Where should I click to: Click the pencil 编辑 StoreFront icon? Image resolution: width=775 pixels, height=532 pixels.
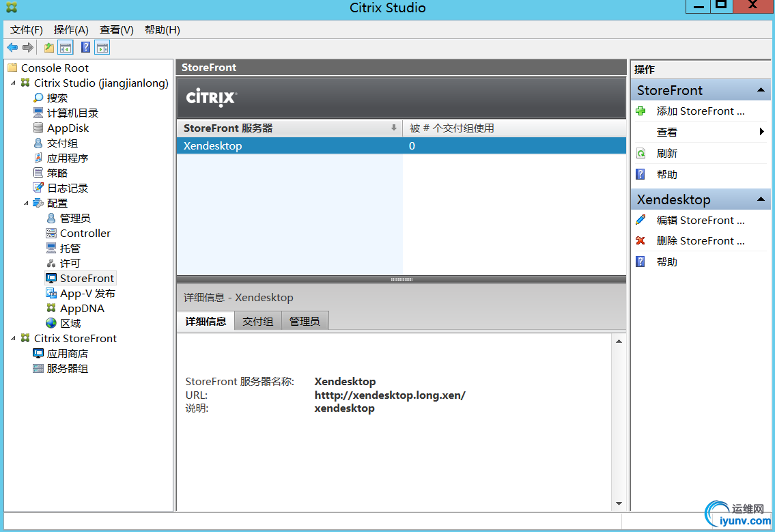tap(640, 220)
